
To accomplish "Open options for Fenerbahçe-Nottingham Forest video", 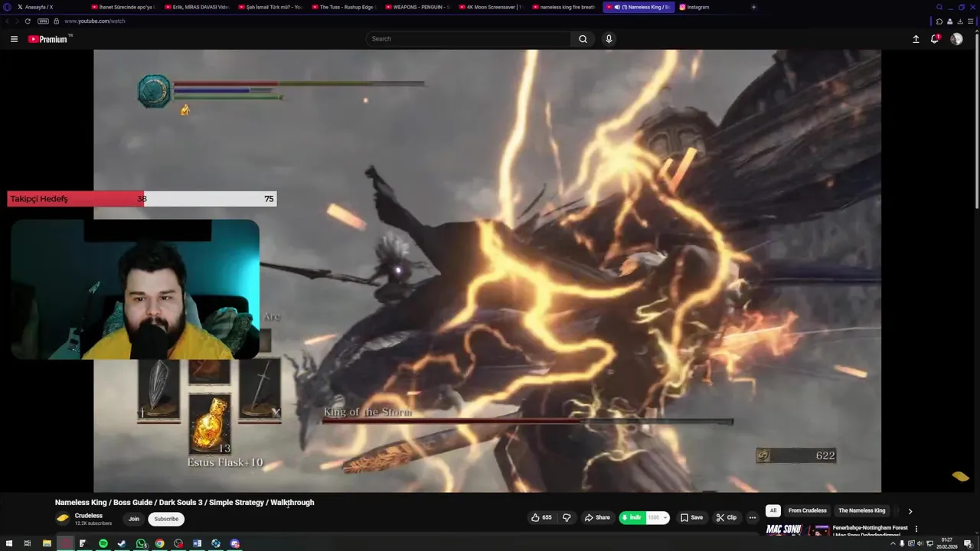I will [916, 529].
